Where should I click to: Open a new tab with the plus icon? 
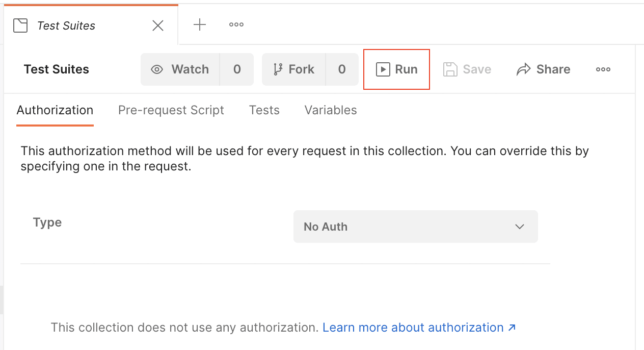[x=200, y=24]
